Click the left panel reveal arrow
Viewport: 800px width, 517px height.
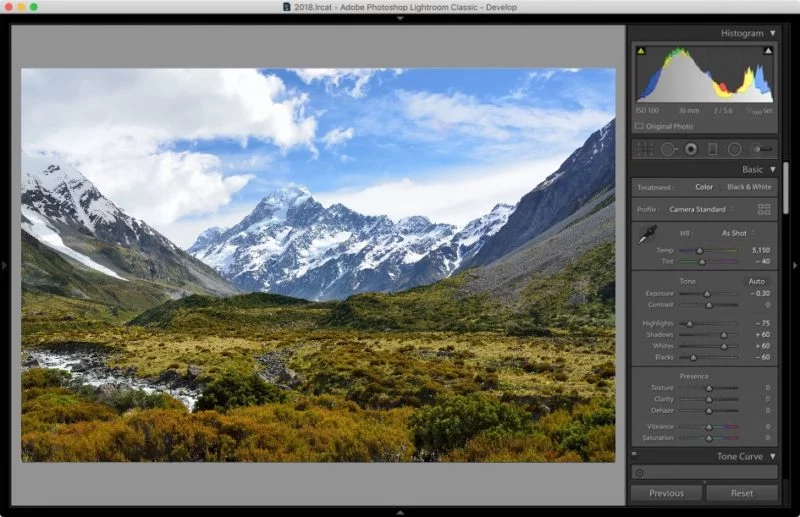(x=5, y=265)
